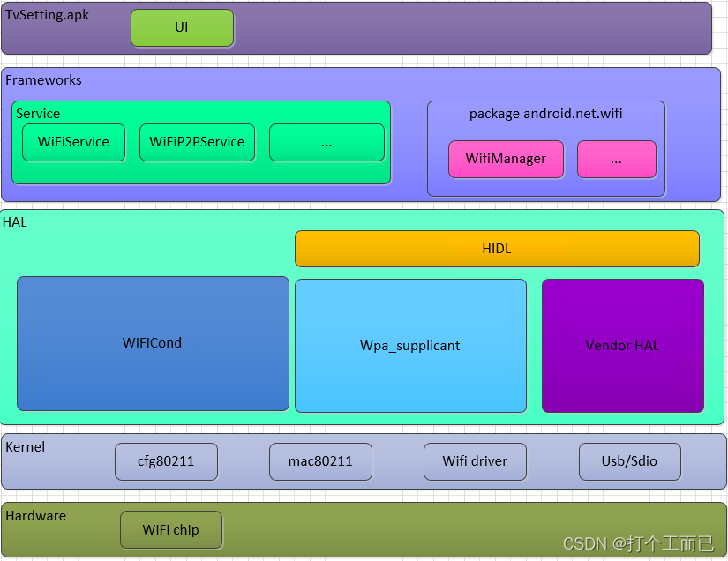This screenshot has height=561, width=728.
Task: Select the WiFiCond block
Action: [153, 343]
